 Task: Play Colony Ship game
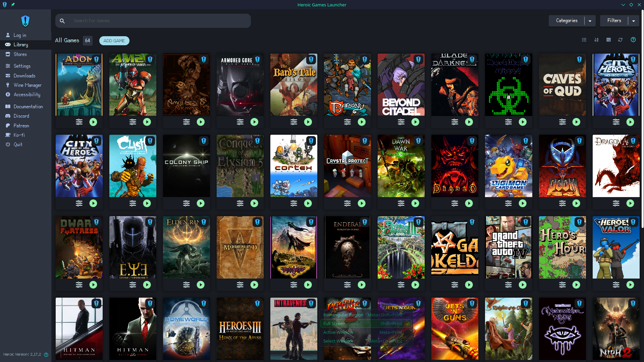point(201,203)
